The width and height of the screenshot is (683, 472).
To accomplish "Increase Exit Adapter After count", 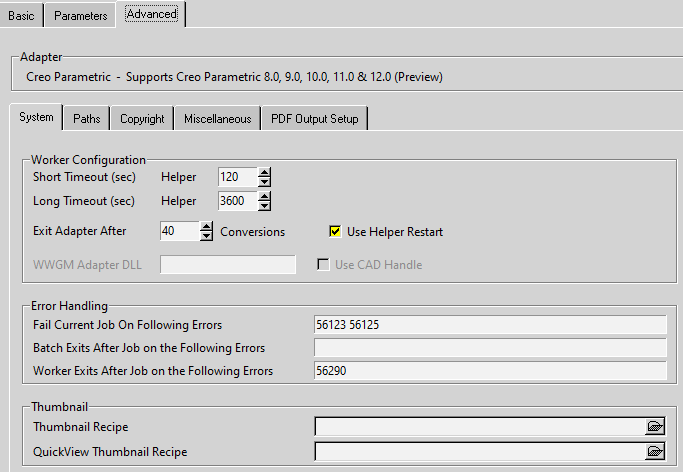I will coord(206,226).
